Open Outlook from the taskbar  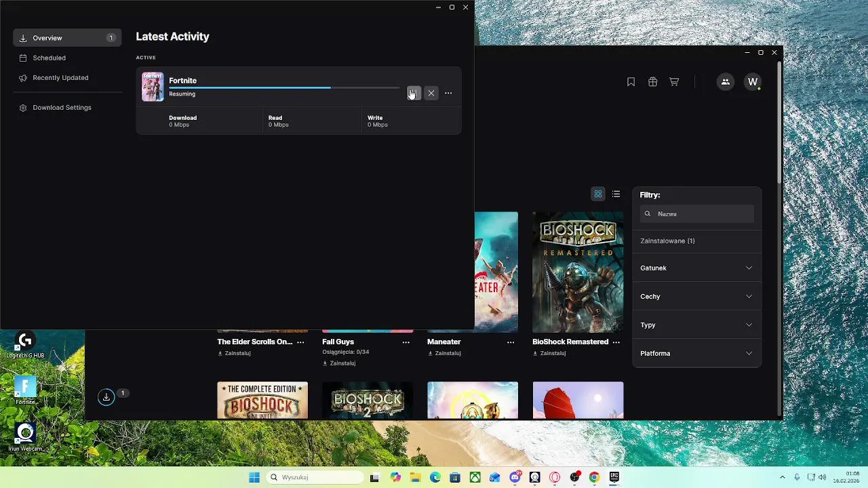pos(495,477)
